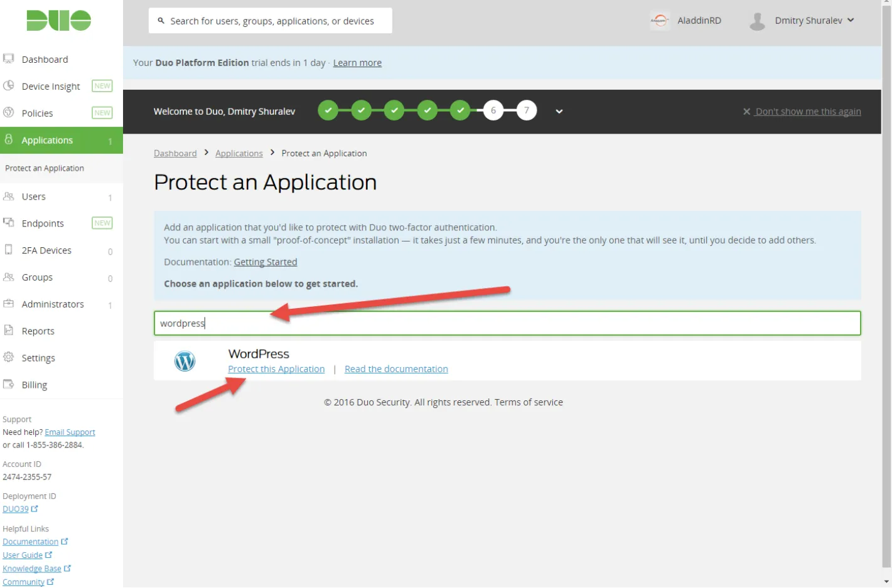Open Dashboard via its monitor icon
The image size is (892, 588).
(x=9, y=59)
